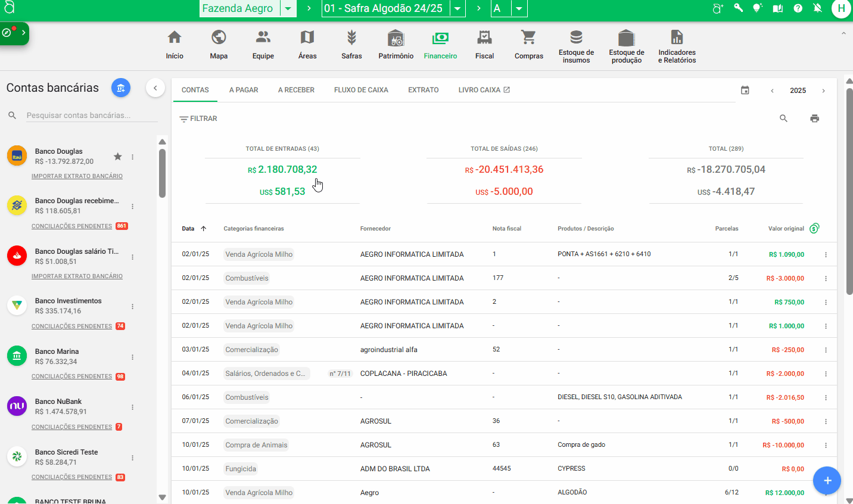Open the Safra Algodão 24/25 dropdown
This screenshot has width=853, height=504.
457,9
